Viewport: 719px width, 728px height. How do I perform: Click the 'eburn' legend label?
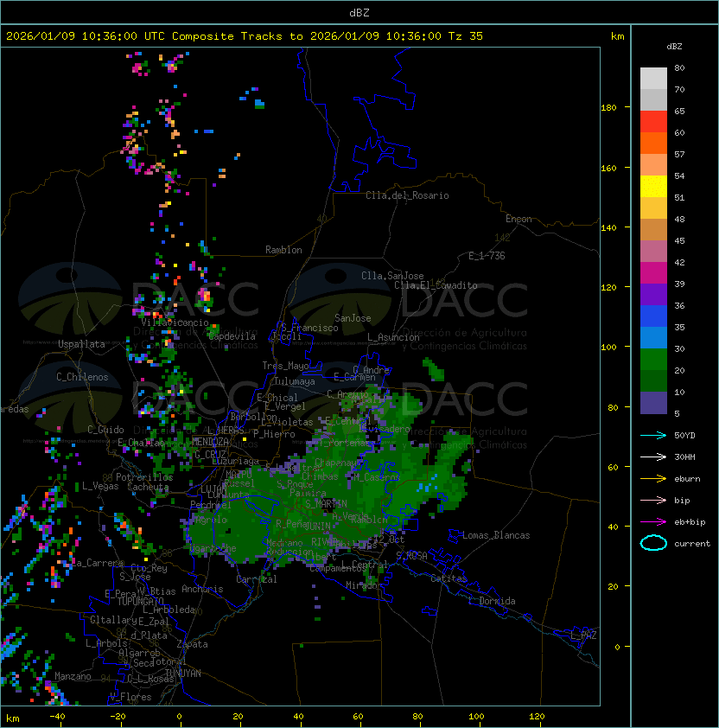687,479
